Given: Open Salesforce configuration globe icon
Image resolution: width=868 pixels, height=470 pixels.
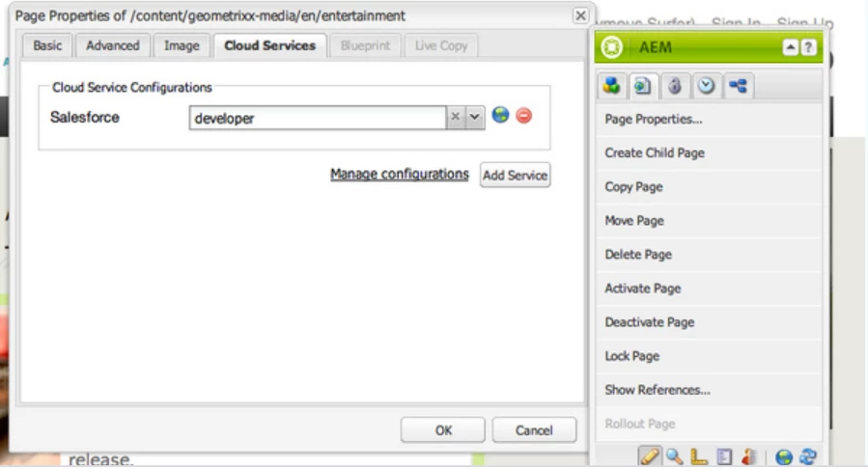Looking at the screenshot, I should 500,115.
